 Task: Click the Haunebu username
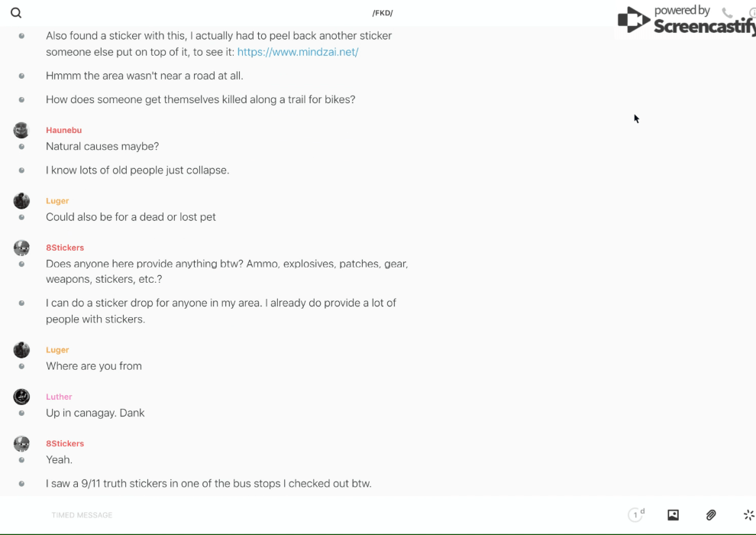click(x=63, y=130)
